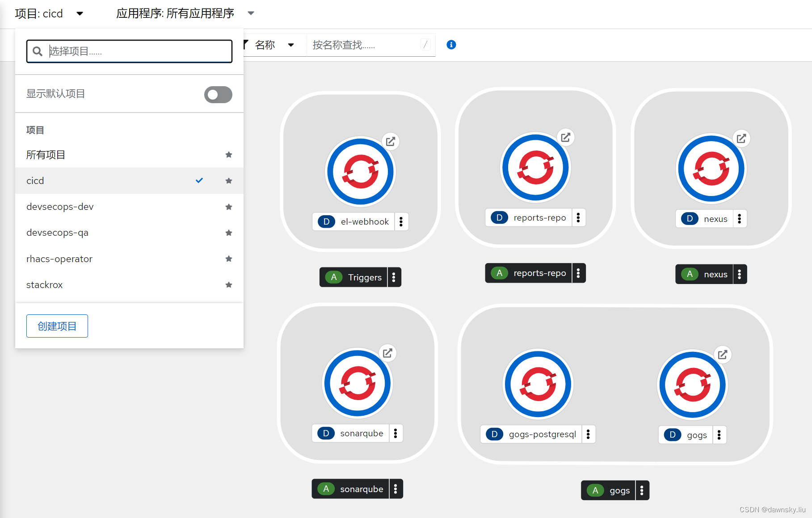
Task: Toggle favorite star for devsecops-dev
Action: pyautogui.click(x=229, y=207)
